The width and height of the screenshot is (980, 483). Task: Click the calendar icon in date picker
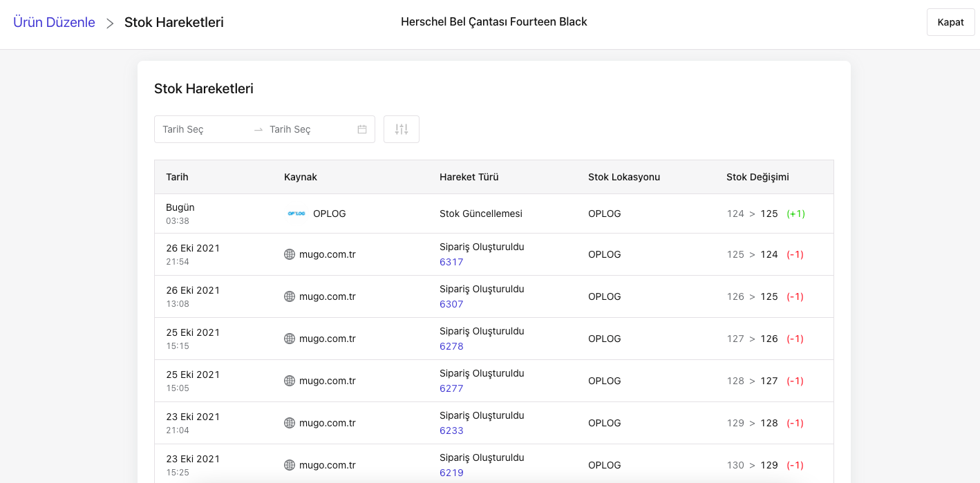point(362,129)
